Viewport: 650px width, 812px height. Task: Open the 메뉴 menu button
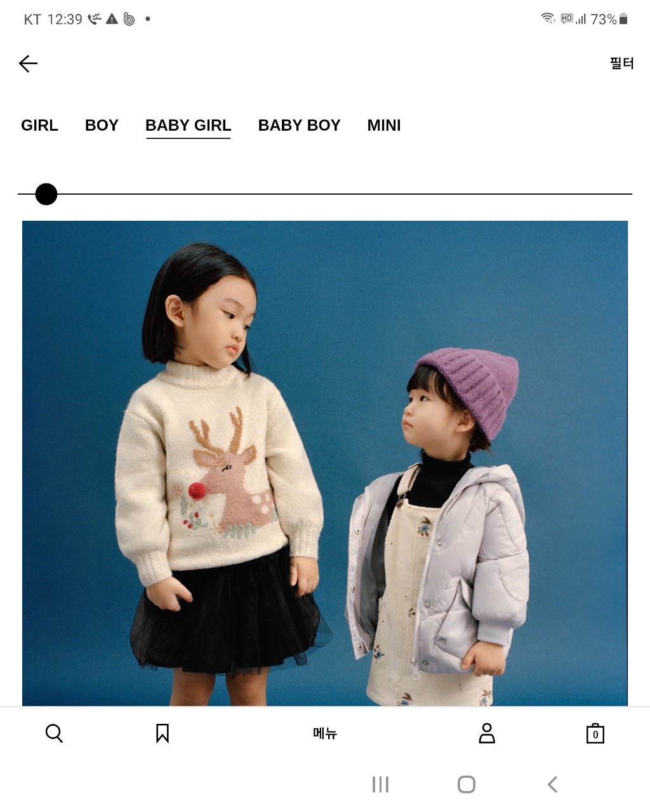click(325, 733)
